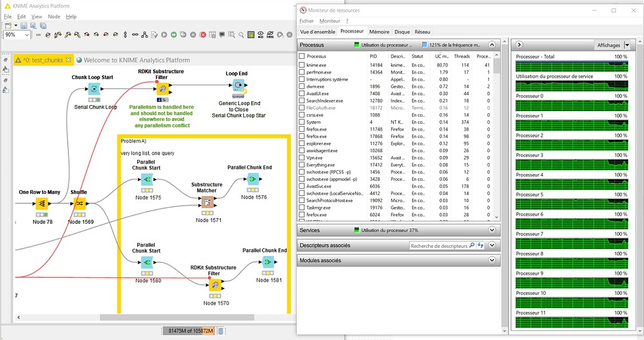Screen dimensions: 644x340
Task: Tick the AvastUI.exe process checkbox
Action: 302,93
